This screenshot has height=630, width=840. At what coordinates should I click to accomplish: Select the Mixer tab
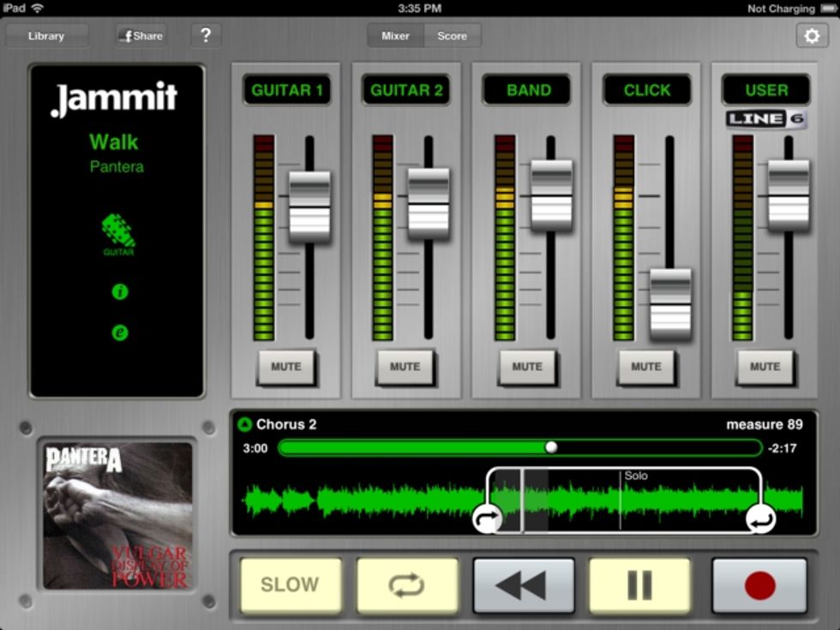395,36
